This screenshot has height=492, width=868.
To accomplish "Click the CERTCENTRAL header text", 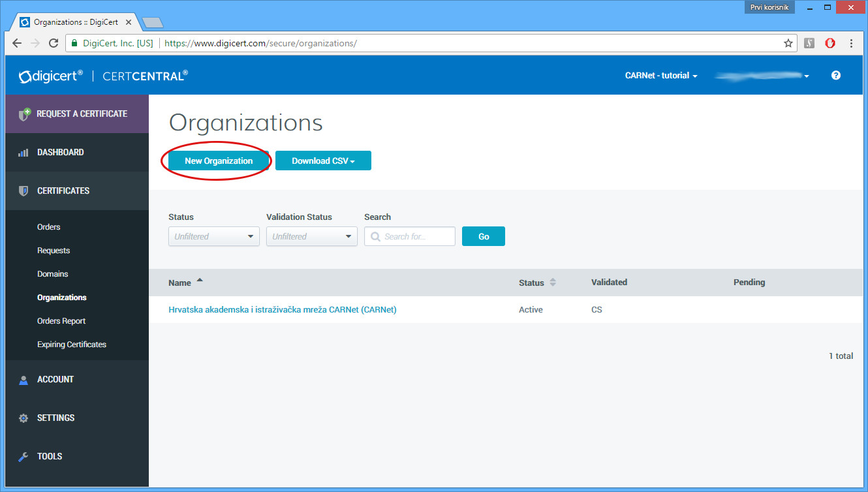I will point(146,76).
